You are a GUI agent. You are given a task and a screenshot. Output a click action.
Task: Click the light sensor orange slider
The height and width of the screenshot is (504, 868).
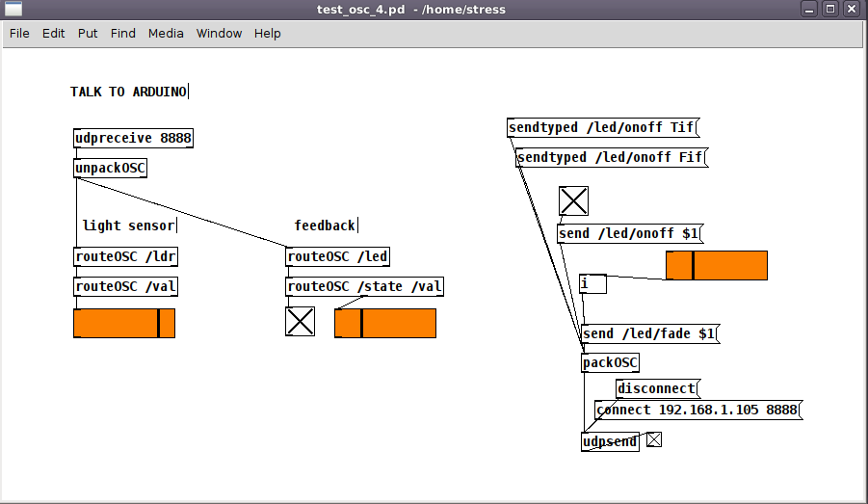124,324
